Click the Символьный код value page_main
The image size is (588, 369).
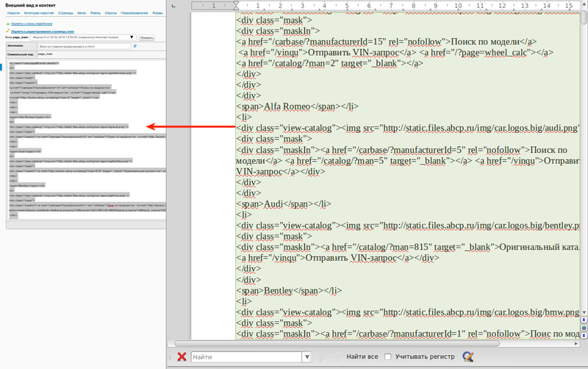tap(45, 54)
